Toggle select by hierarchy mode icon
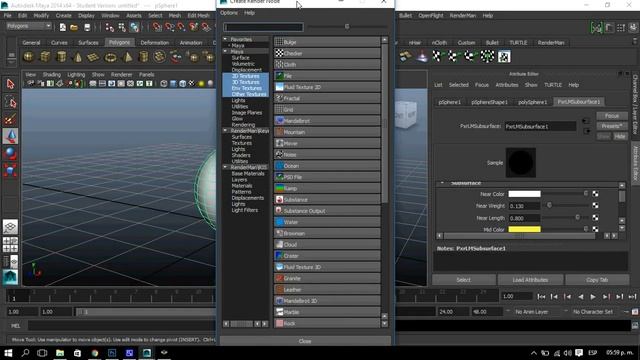This screenshot has width=640, height=360. 109,27
